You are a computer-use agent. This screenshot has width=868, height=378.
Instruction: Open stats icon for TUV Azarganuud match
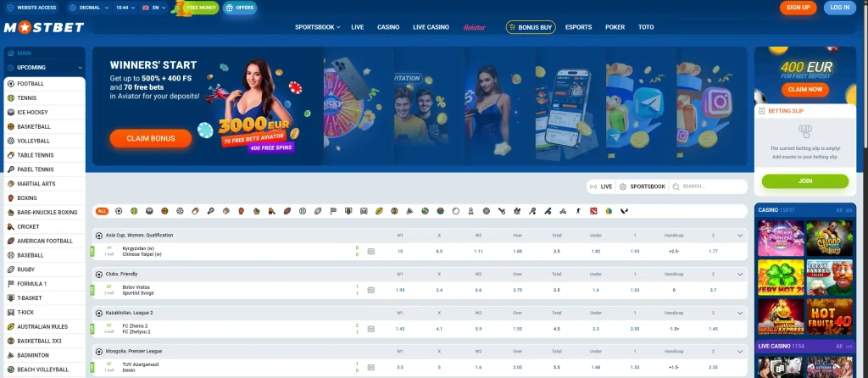pyautogui.click(x=371, y=367)
